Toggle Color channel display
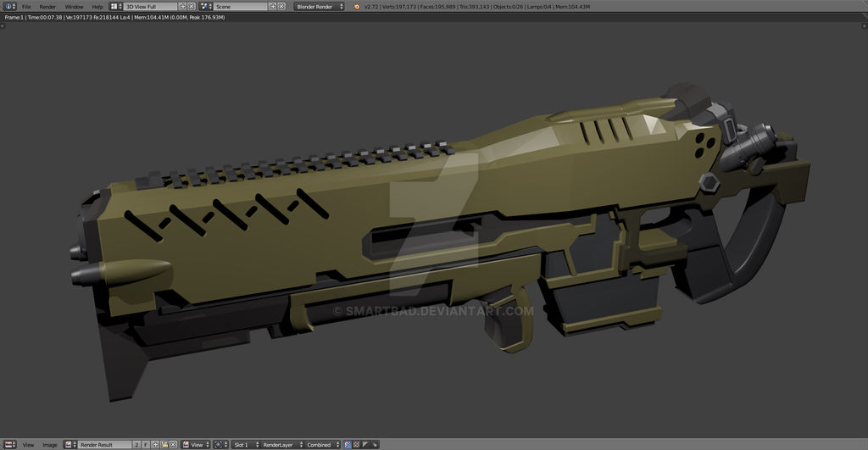The image size is (868, 450). tap(357, 444)
